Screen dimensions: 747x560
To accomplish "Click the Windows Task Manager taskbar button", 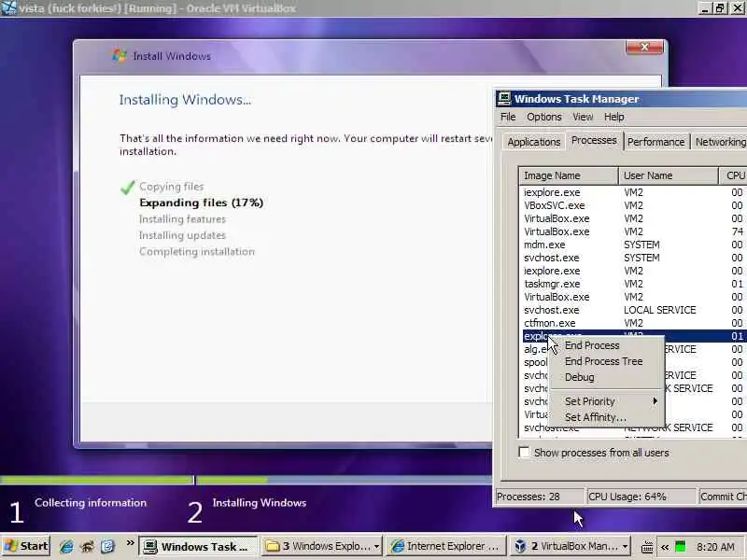I will [198, 546].
